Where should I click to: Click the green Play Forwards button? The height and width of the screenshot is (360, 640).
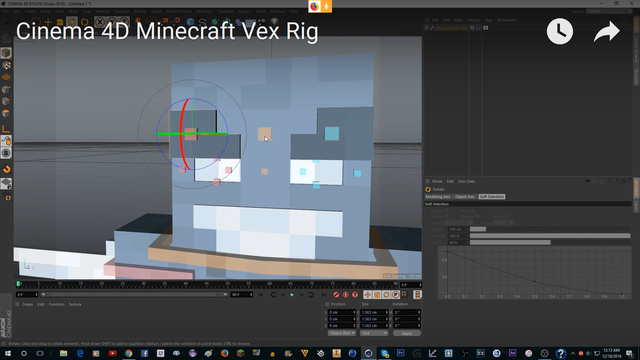(292, 295)
